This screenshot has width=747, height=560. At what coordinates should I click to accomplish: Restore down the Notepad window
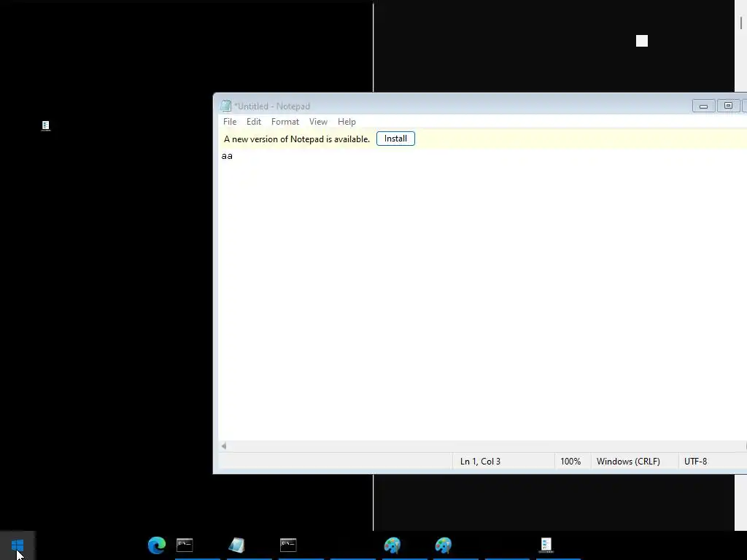point(728,106)
